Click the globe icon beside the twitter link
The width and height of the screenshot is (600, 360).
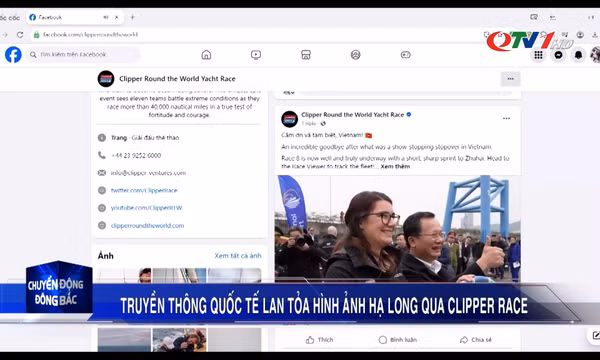pos(101,190)
